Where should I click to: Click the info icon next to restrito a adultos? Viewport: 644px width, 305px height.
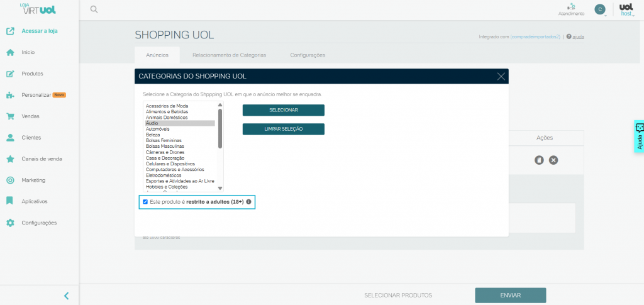[x=248, y=202]
